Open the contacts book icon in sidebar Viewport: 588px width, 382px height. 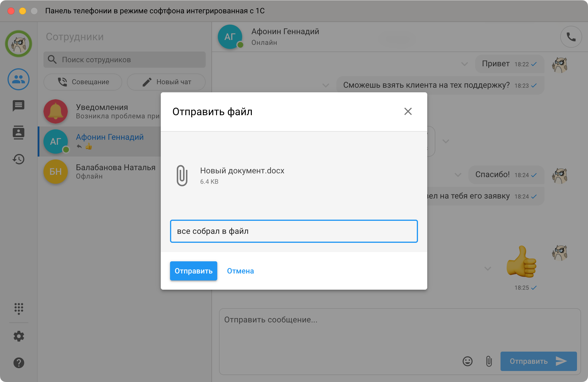click(x=19, y=133)
